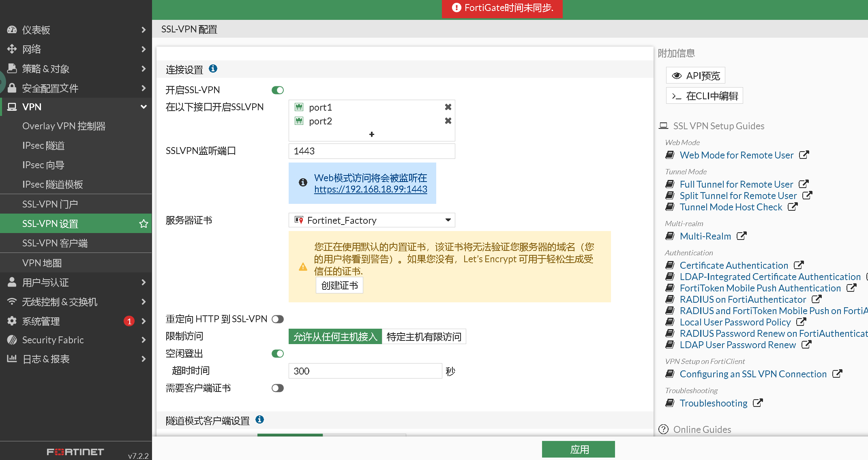Image resolution: width=868 pixels, height=460 pixels.
Task: Open external link icon for Multi-Realm
Action: [x=742, y=236]
